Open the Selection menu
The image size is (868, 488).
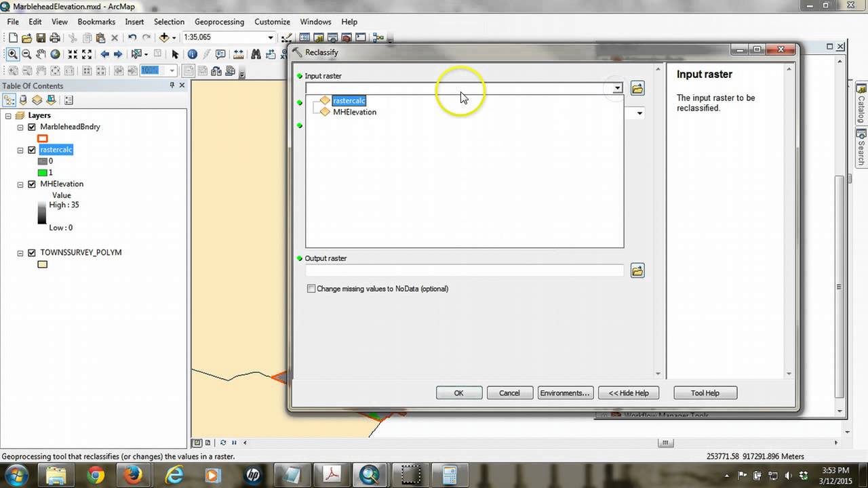169,22
